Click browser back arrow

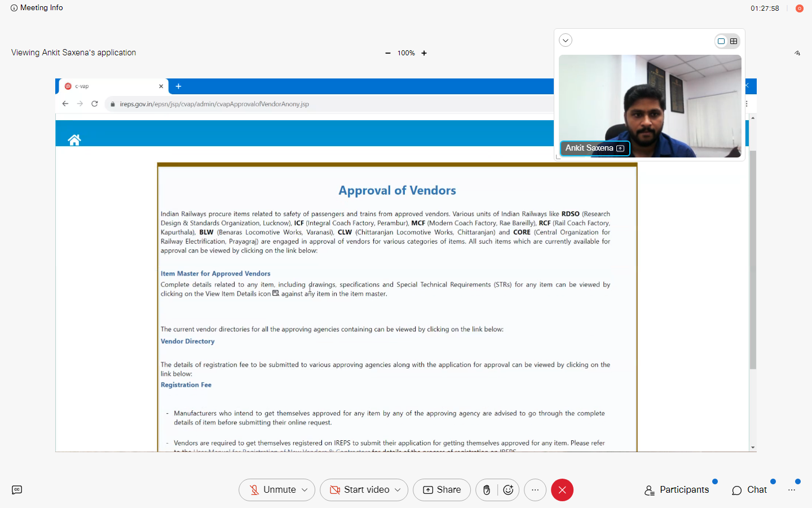coord(65,104)
